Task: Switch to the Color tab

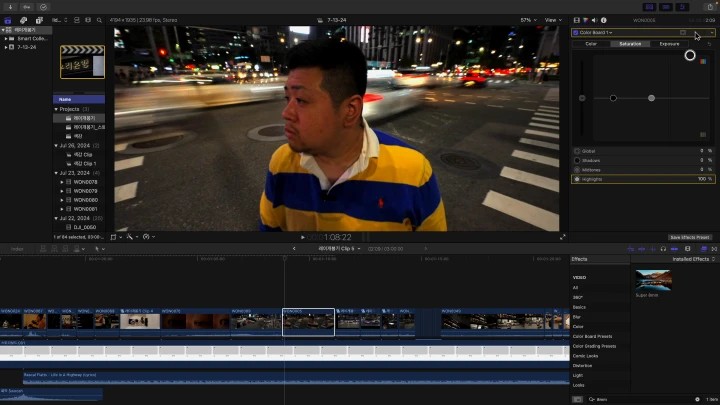Action: [x=591, y=44]
